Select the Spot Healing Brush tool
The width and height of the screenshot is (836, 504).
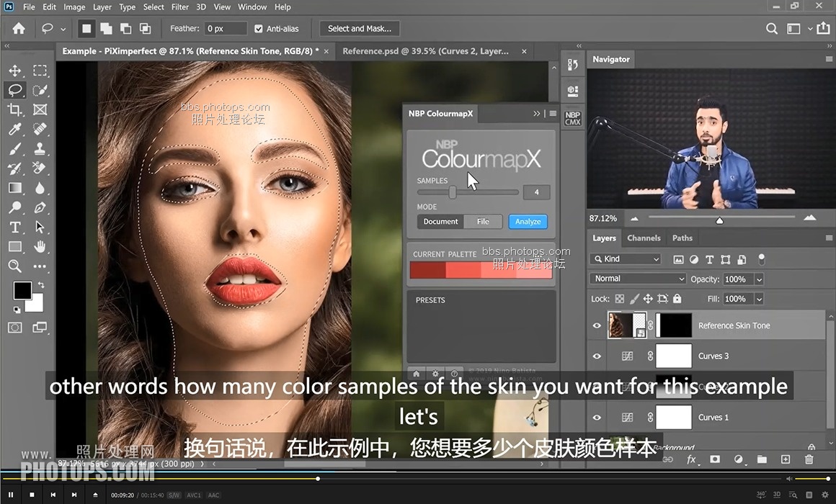pyautogui.click(x=40, y=129)
